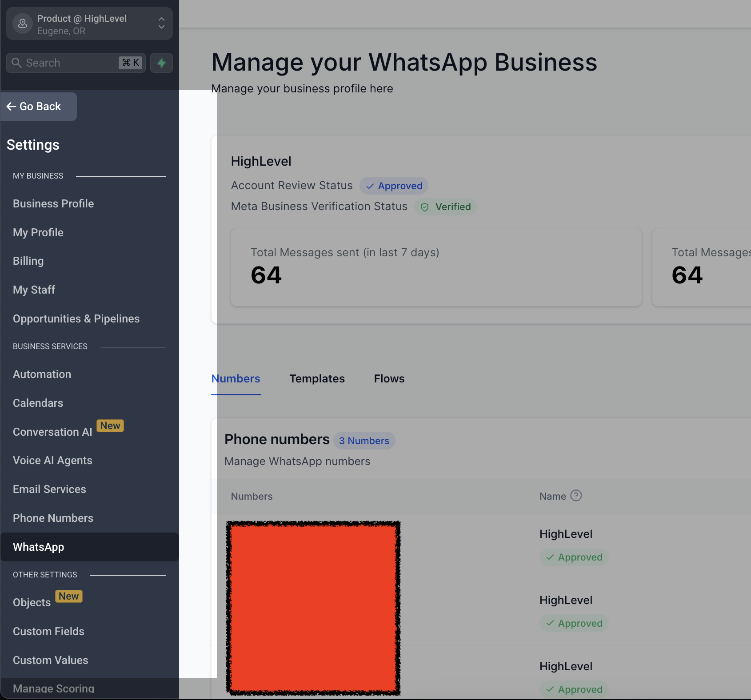Open My Staff settings

coord(34,290)
